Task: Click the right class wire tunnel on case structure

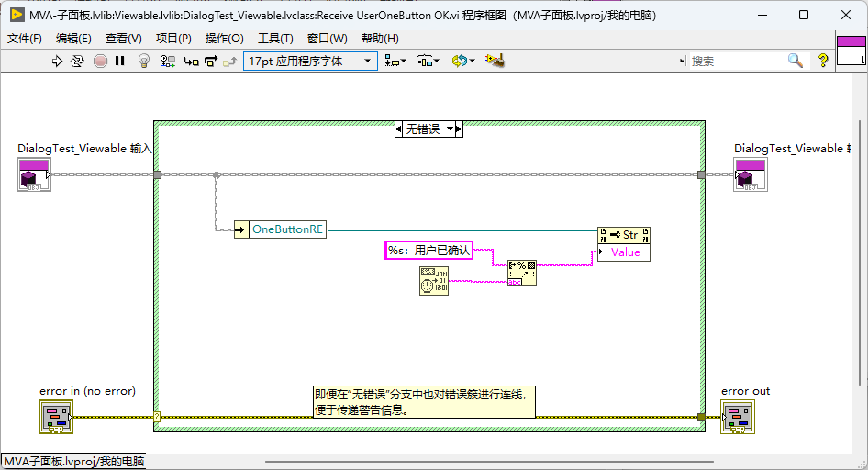Action: coord(701,175)
